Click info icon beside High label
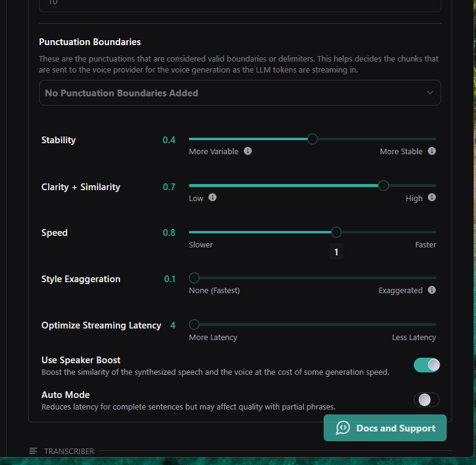476x465 pixels. (432, 197)
